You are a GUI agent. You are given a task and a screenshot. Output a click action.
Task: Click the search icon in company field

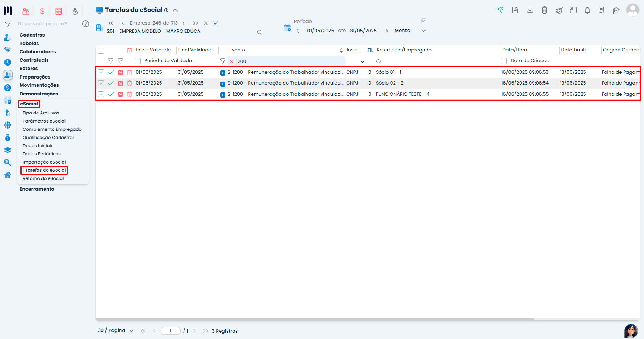259,32
